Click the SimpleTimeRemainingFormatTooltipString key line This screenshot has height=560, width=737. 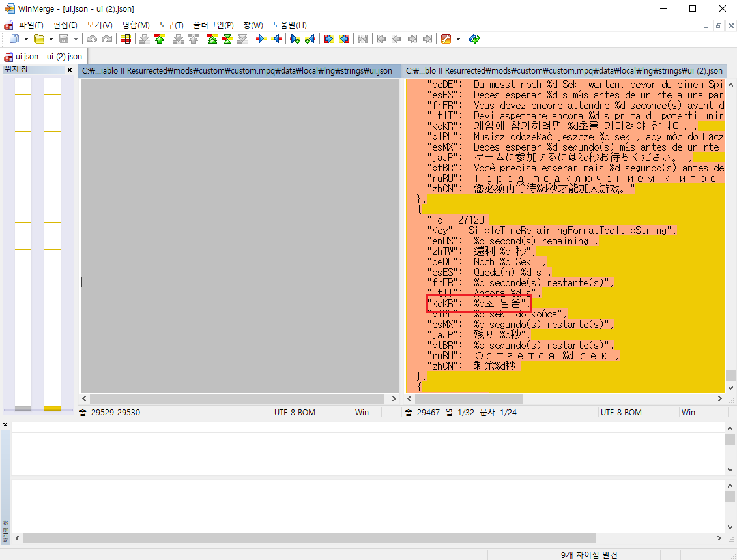(552, 230)
